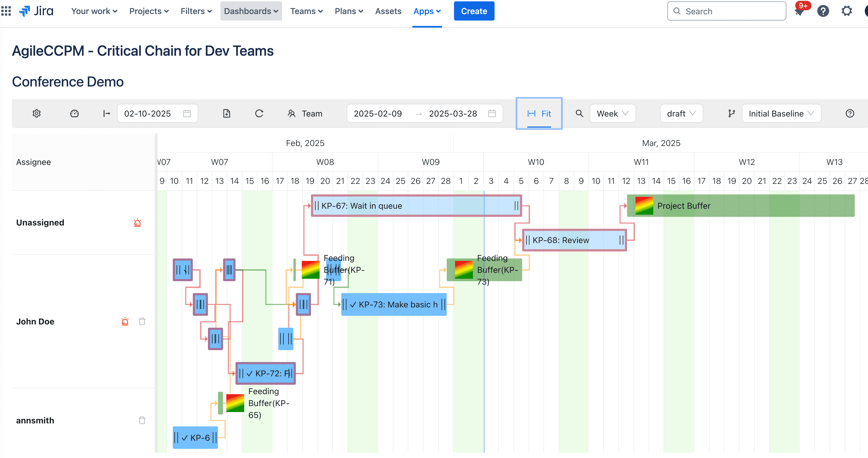868x458 pixels.
Task: Open the Initial Baseline dropdown
Action: [781, 113]
